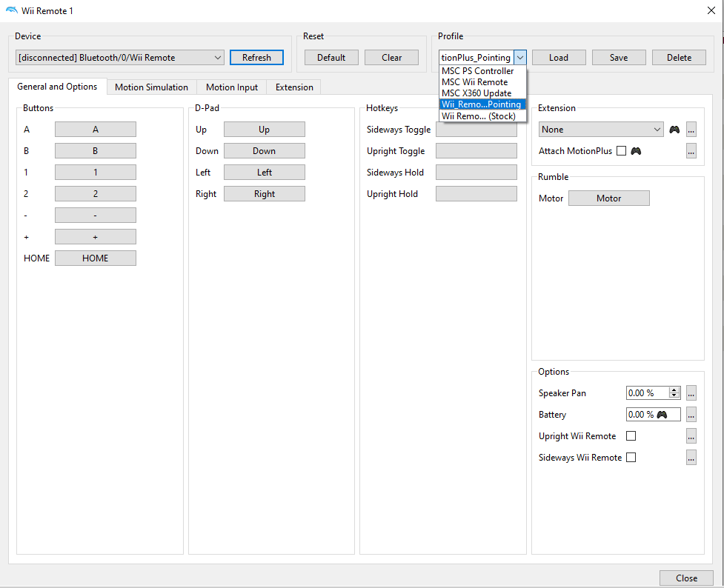Click the Battery percentage field
The width and height of the screenshot is (724, 588).
pos(654,415)
